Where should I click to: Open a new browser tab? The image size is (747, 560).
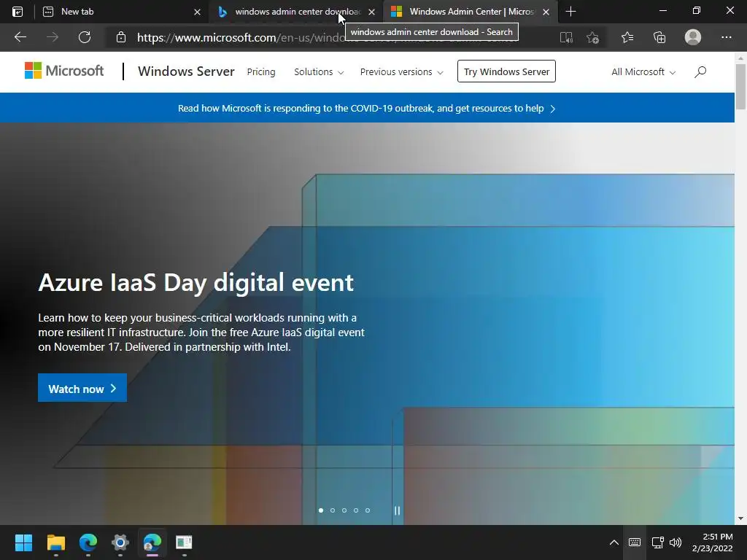tap(570, 12)
